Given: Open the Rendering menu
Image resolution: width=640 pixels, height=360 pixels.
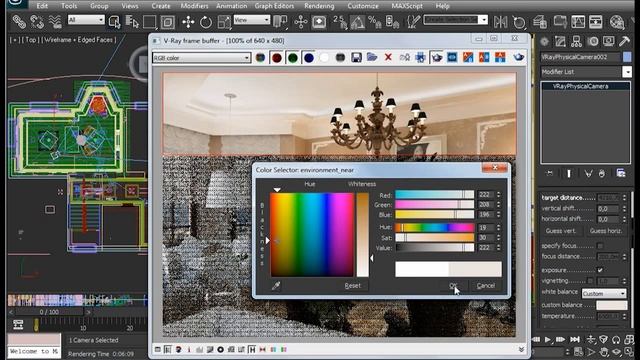Looking at the screenshot, I should [319, 6].
